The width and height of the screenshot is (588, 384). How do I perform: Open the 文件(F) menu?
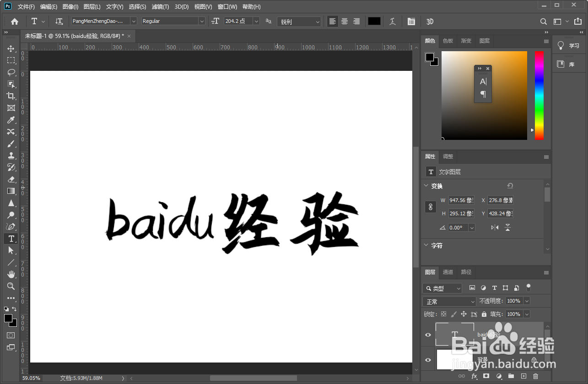point(26,7)
